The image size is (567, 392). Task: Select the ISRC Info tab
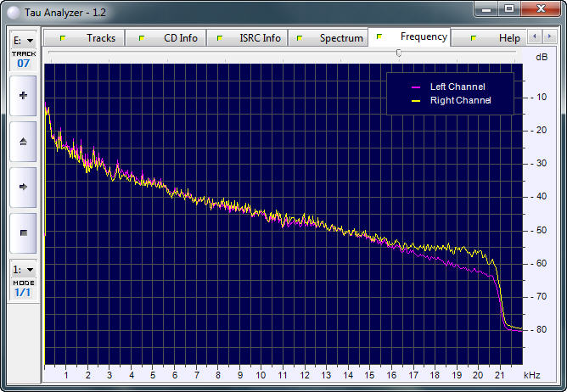tap(250, 38)
